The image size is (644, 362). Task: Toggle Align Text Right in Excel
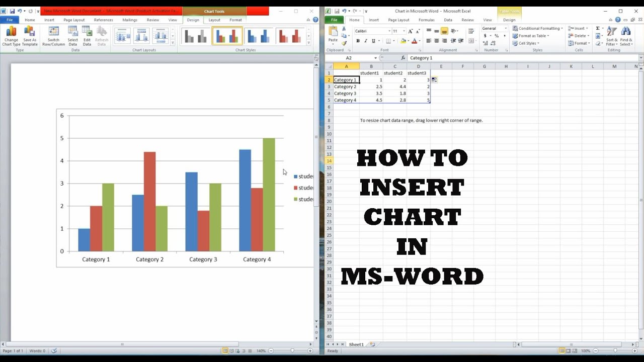click(x=444, y=41)
